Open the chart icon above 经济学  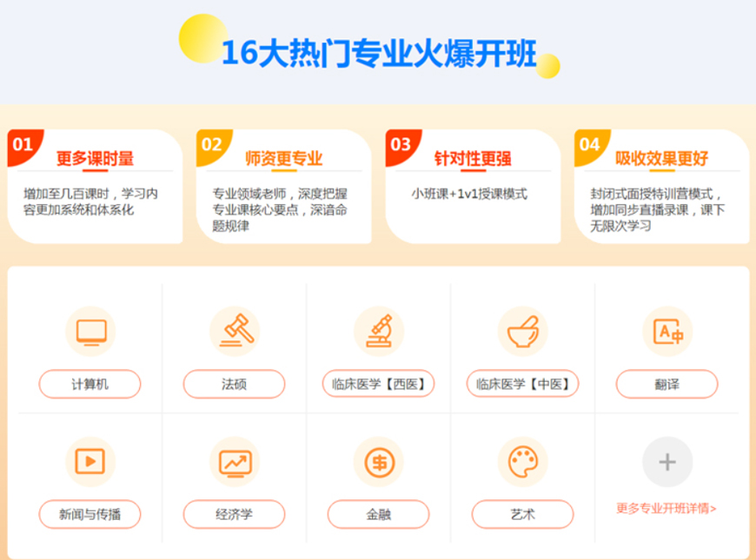(x=233, y=462)
